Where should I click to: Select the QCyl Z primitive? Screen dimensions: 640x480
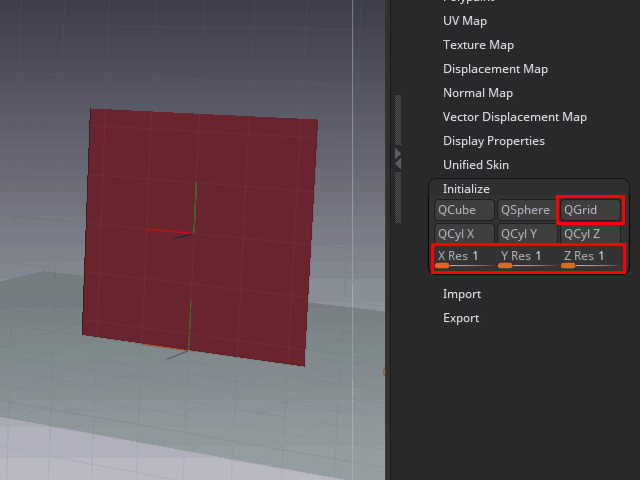point(590,234)
